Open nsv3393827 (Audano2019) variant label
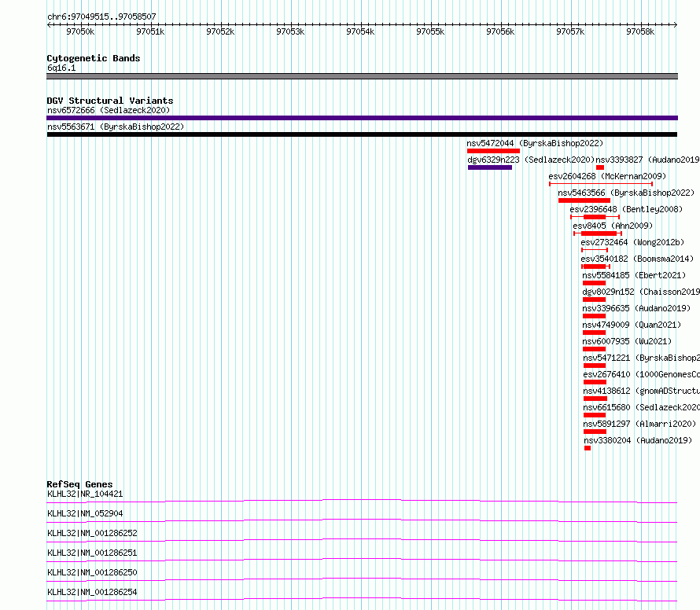Viewport: 700px width, 610px height. pos(647,160)
